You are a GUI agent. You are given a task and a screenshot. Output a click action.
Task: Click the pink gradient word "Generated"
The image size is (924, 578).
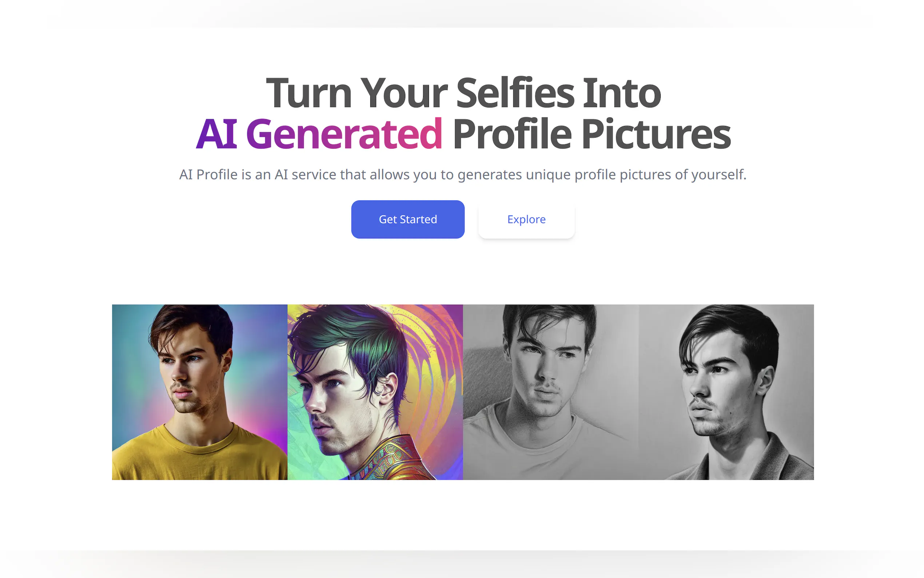344,134
